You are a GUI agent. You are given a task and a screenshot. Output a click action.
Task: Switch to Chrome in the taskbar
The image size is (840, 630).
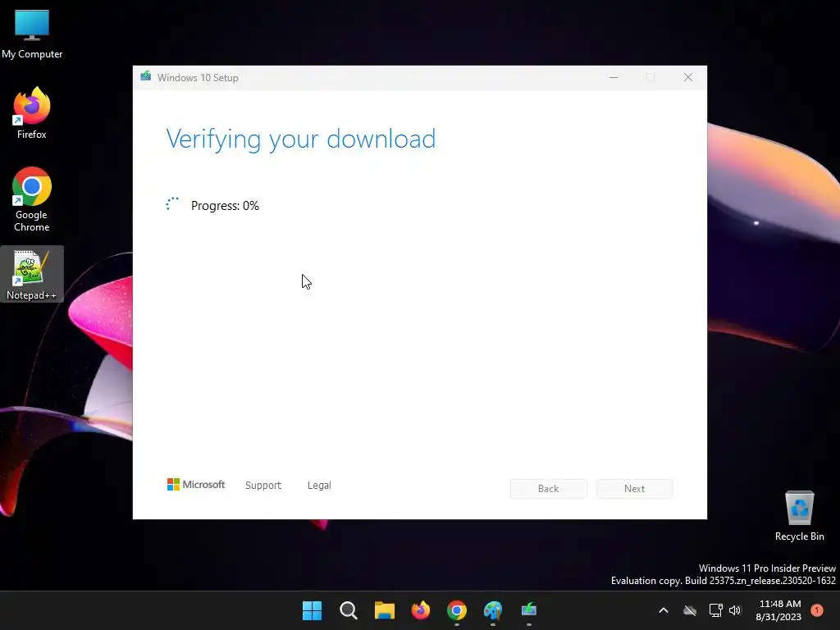click(x=456, y=610)
